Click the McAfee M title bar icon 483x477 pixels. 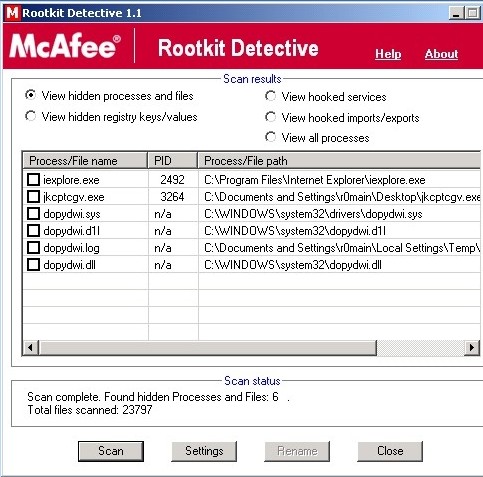(12, 13)
